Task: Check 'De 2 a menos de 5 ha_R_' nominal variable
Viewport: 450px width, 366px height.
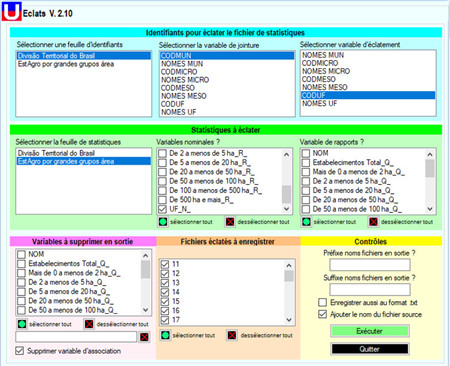Action: click(162, 153)
